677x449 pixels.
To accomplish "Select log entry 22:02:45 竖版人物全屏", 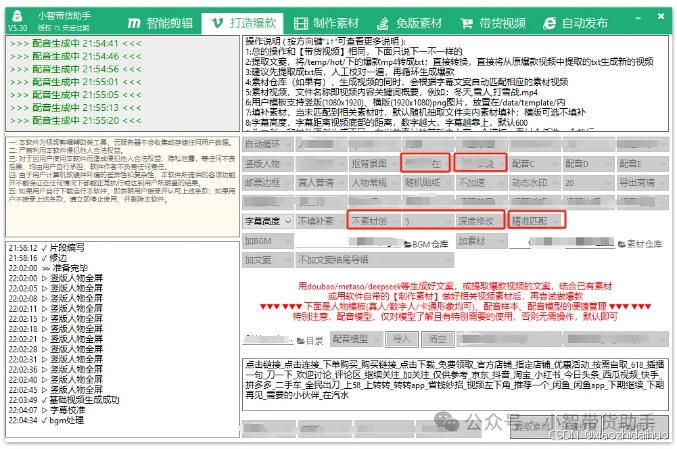I will tap(56, 390).
